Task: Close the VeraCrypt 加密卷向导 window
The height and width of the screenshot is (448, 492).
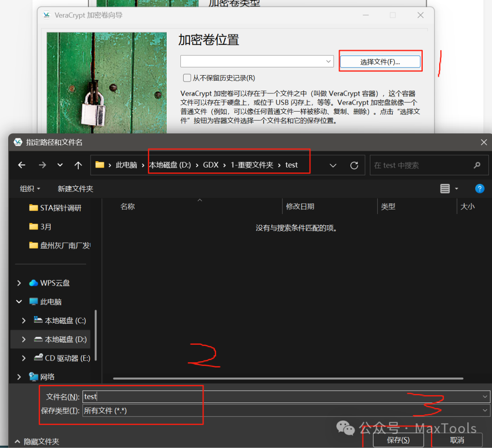Action: [420, 15]
